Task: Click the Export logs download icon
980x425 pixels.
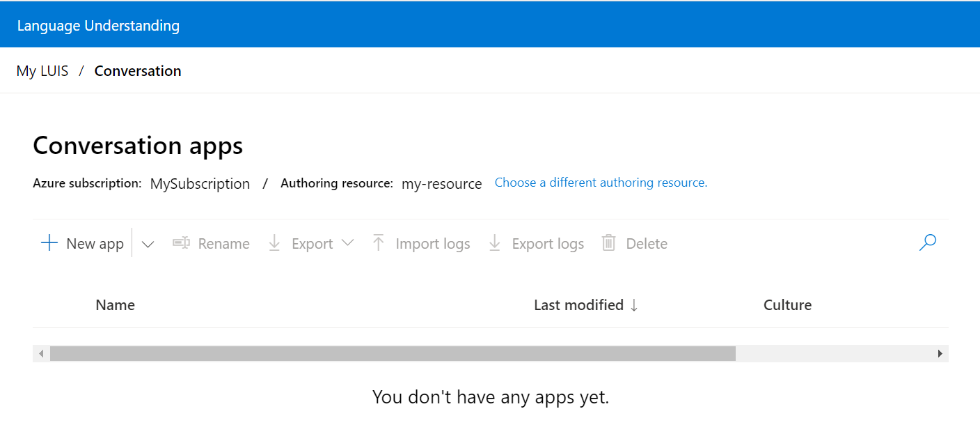Action: [x=495, y=243]
